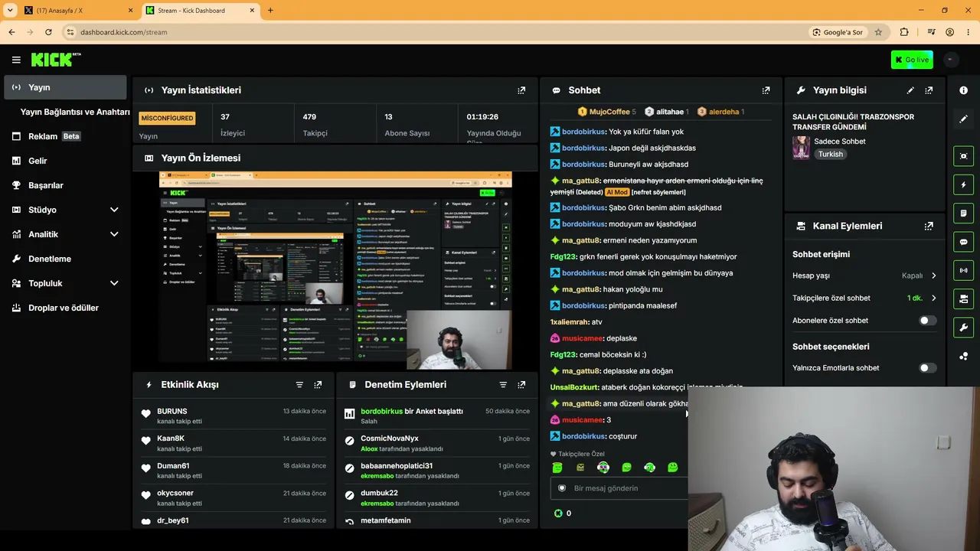Screen dimensions: 980x551
Task: Click the Kicks balance icon below chat
Action: point(558,513)
